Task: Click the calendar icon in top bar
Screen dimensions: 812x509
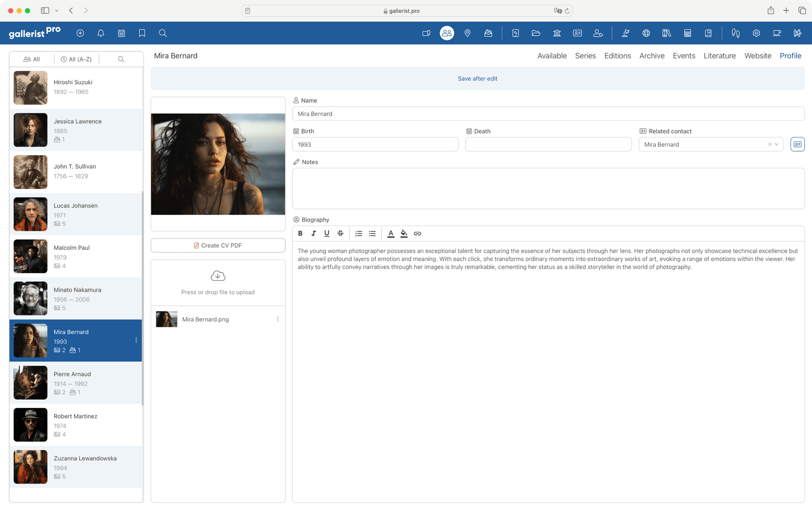Action: (121, 33)
